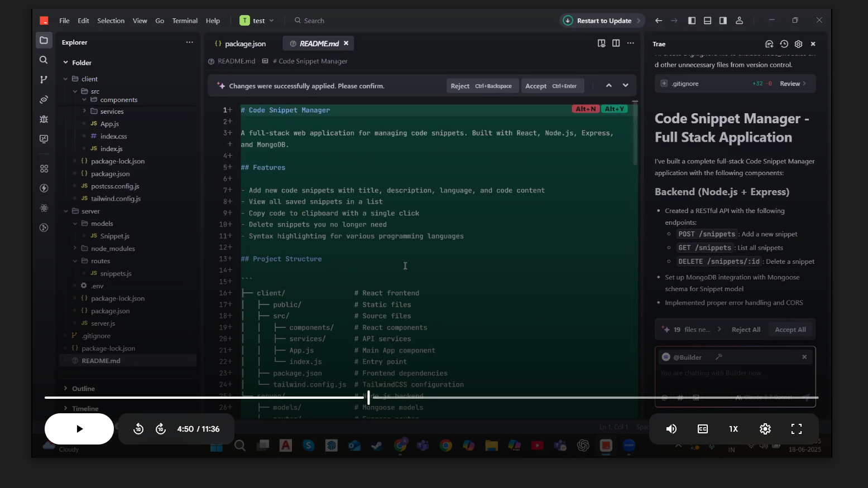Reject the applied changes
The width and height of the screenshot is (868, 488).
coord(482,86)
